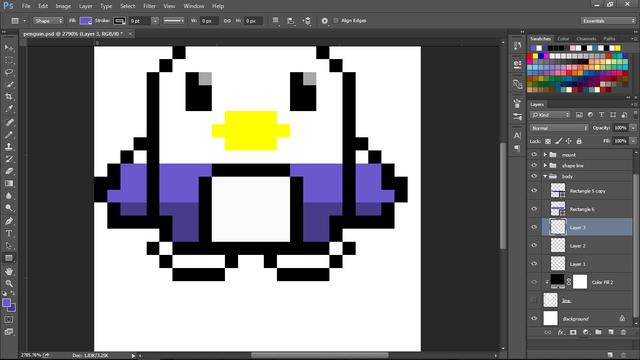
Task: Open the File menu
Action: click(x=26, y=6)
